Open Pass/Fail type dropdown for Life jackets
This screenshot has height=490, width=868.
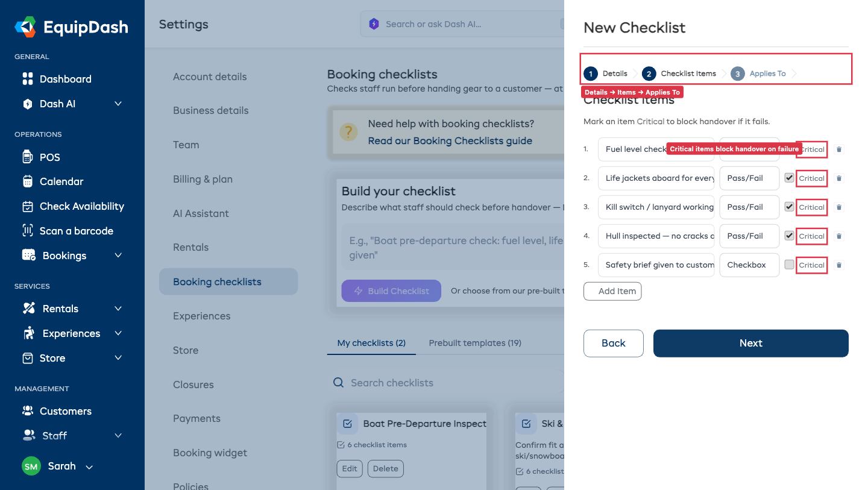(x=749, y=178)
